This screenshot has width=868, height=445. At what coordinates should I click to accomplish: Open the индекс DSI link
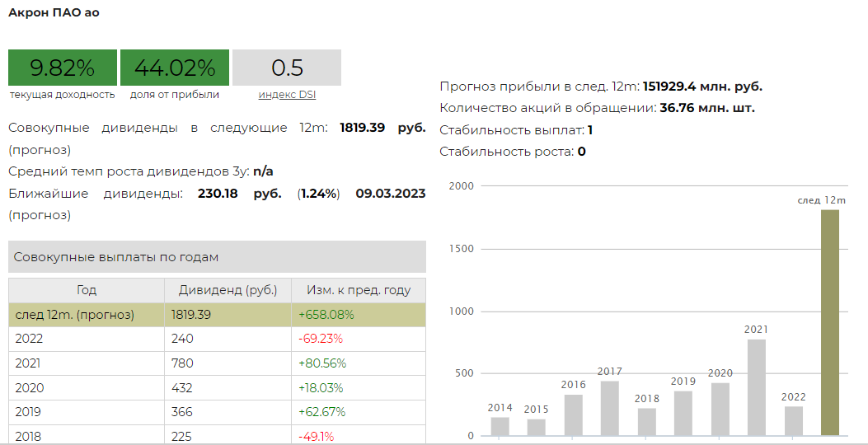287,95
